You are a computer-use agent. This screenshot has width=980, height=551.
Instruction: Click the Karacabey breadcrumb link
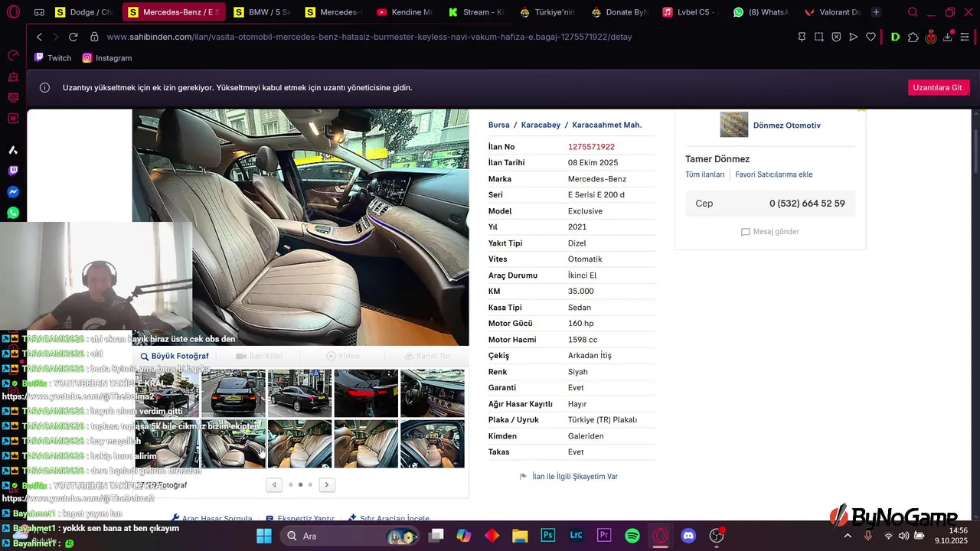pos(541,125)
